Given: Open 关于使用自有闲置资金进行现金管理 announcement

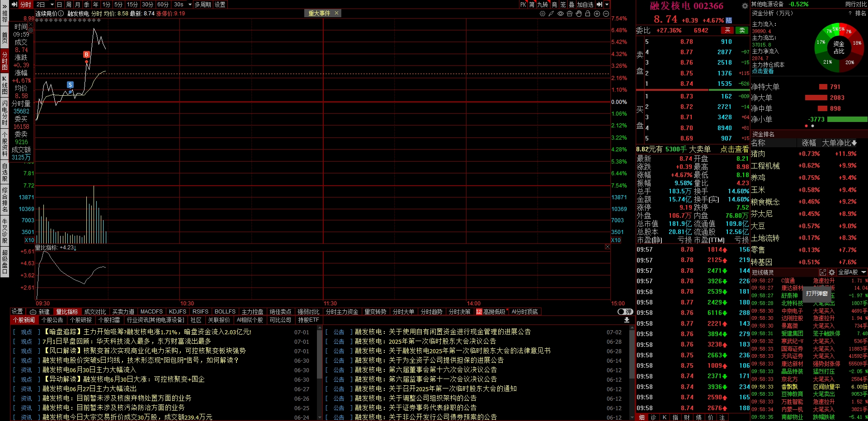Looking at the screenshot, I should click(x=443, y=332).
